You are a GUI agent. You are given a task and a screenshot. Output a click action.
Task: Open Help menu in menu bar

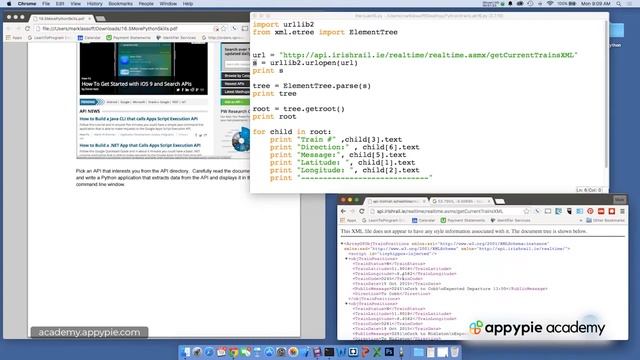(188, 4)
